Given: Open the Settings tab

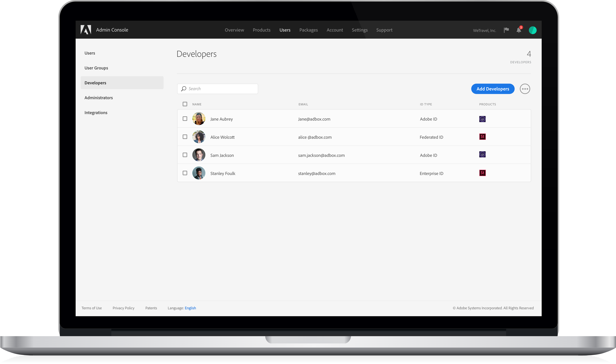Looking at the screenshot, I should 359,30.
